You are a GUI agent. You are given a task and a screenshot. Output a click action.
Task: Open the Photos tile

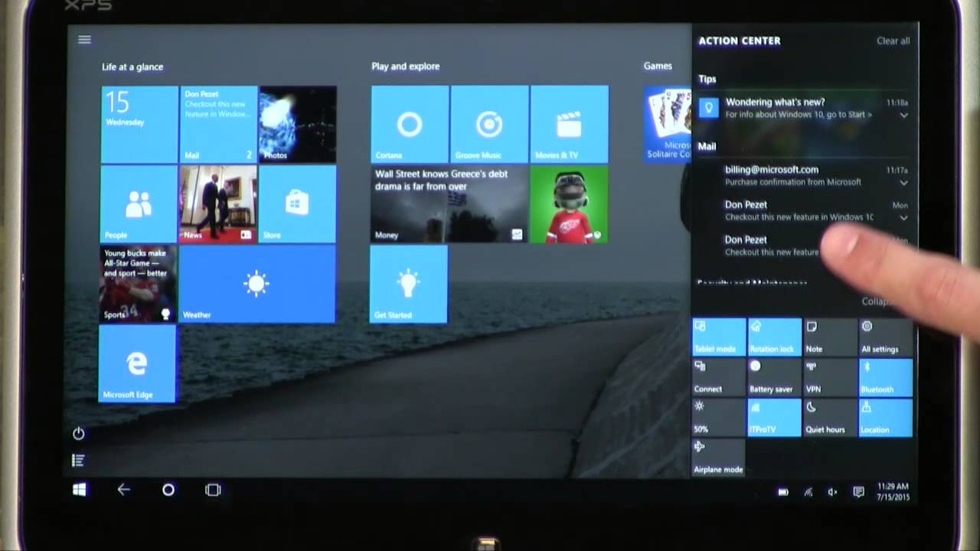[x=297, y=124]
